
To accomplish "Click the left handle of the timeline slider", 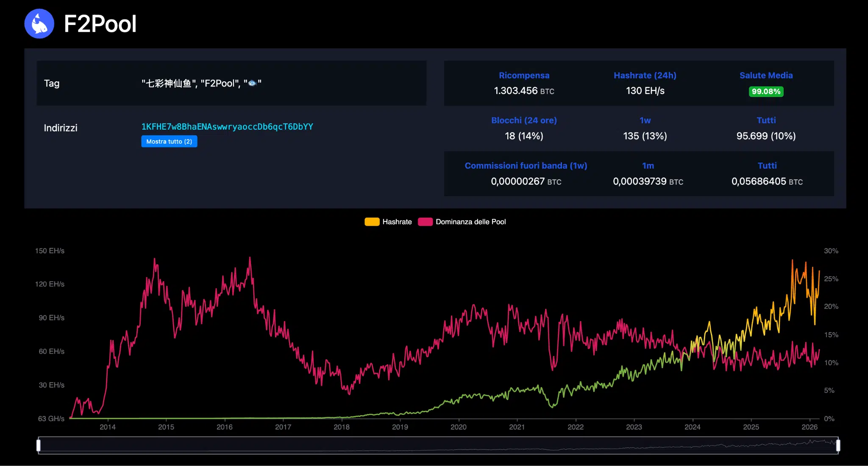I will pos(39,445).
